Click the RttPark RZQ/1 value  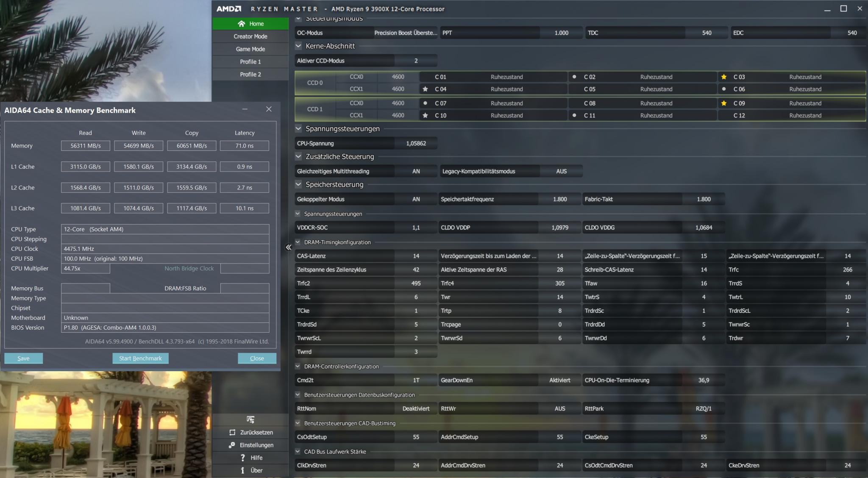704,409
